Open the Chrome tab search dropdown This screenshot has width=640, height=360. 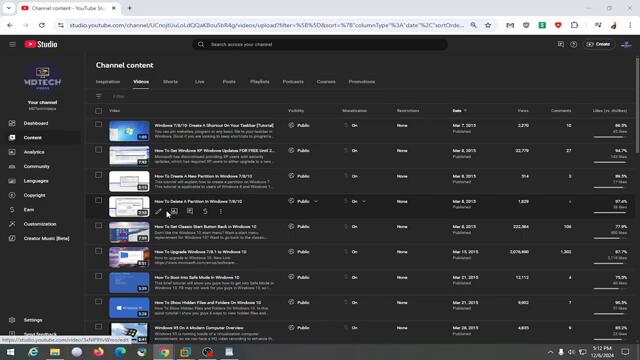(x=9, y=8)
